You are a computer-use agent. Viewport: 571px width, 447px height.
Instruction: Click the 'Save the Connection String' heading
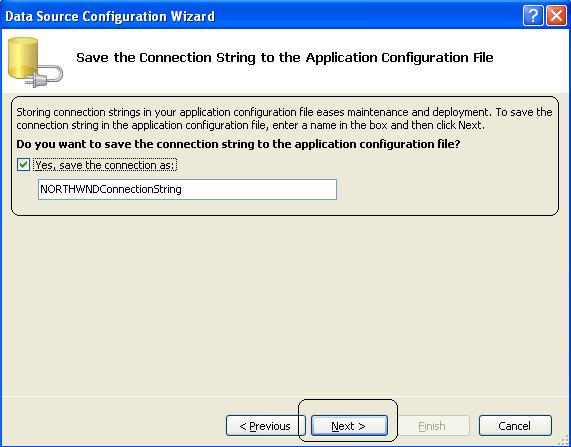click(285, 58)
